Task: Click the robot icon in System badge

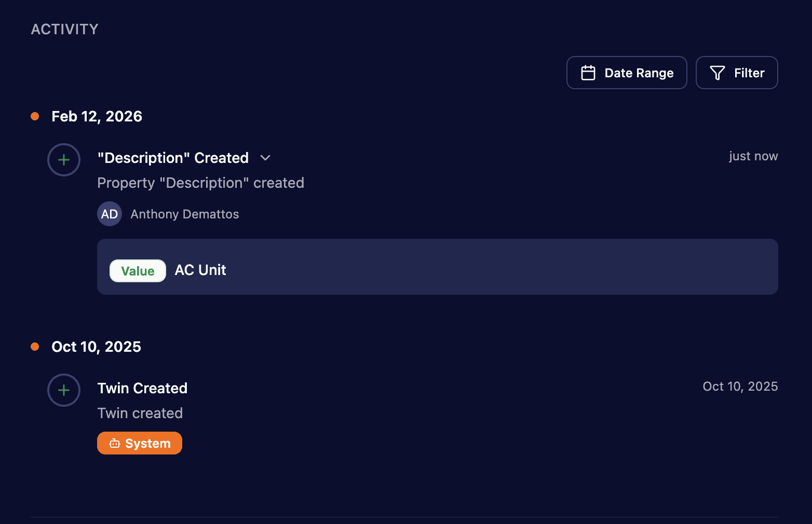Action: pos(115,444)
